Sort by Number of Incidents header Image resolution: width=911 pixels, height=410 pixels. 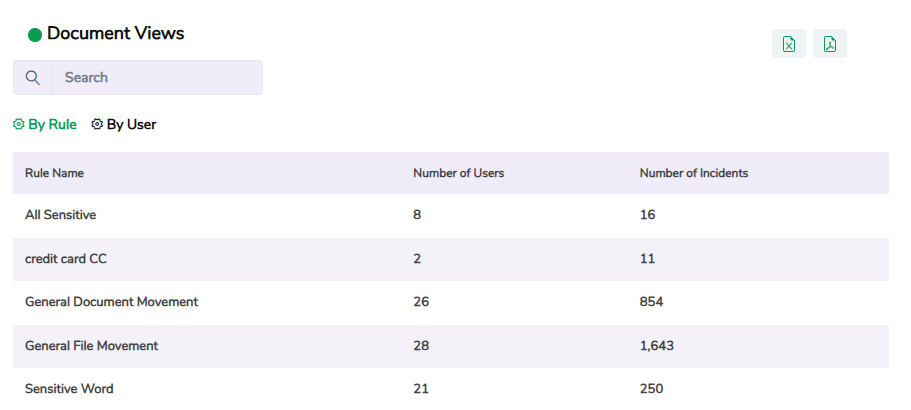pos(693,173)
